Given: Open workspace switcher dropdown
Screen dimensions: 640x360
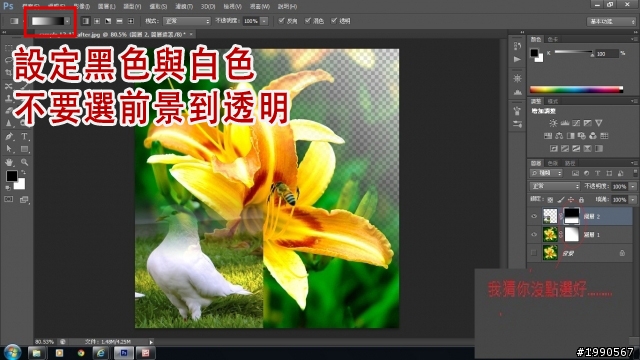Looking at the screenshot, I should point(611,21).
